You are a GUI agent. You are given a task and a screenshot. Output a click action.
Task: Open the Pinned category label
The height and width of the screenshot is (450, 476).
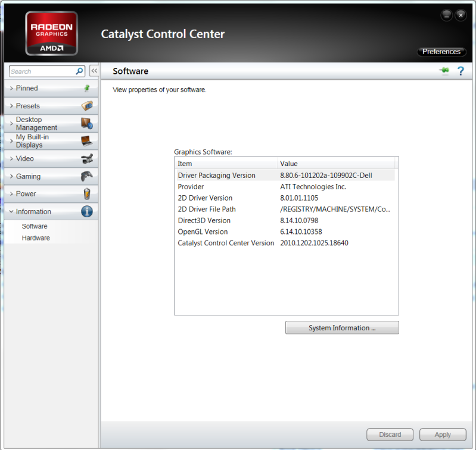[x=27, y=88]
